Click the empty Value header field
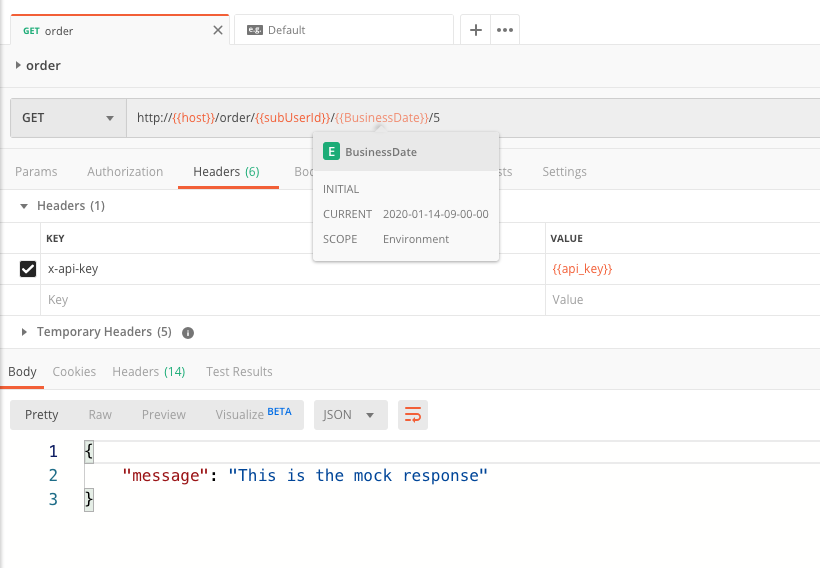Screen dimensions: 820x568 [682, 300]
